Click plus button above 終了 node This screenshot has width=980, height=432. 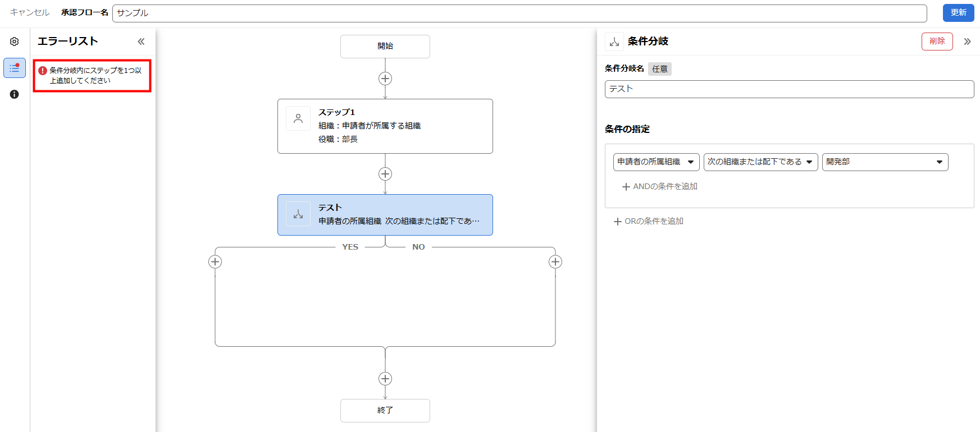[385, 379]
